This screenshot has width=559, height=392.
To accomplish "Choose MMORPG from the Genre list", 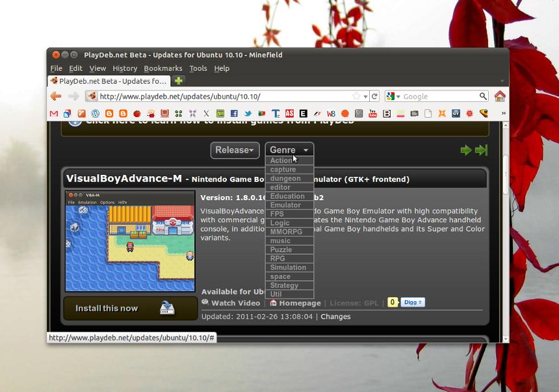I will click(289, 232).
